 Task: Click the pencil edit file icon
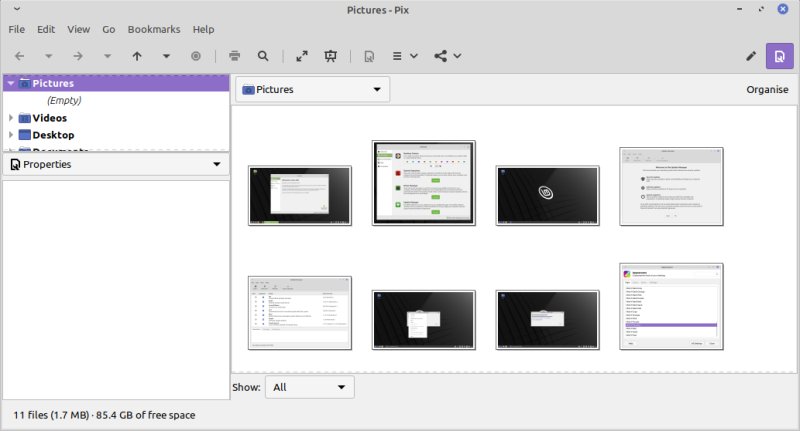coord(751,56)
